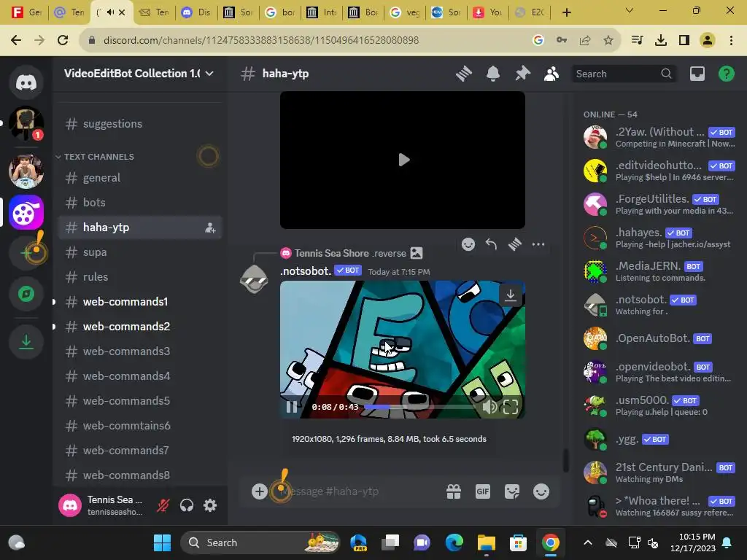Screen dimensions: 747x560
Task: Seek in the video progress bar
Action: click(x=421, y=407)
